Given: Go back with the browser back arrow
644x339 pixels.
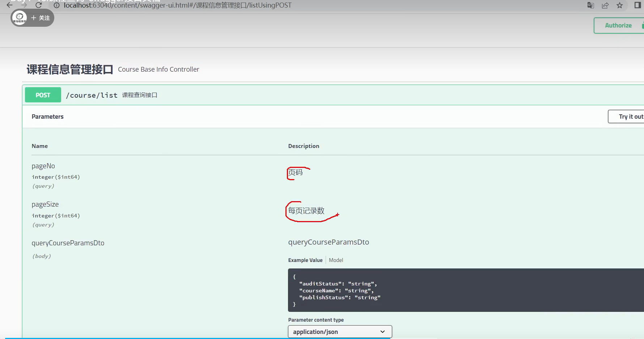Looking at the screenshot, I should tap(10, 5).
